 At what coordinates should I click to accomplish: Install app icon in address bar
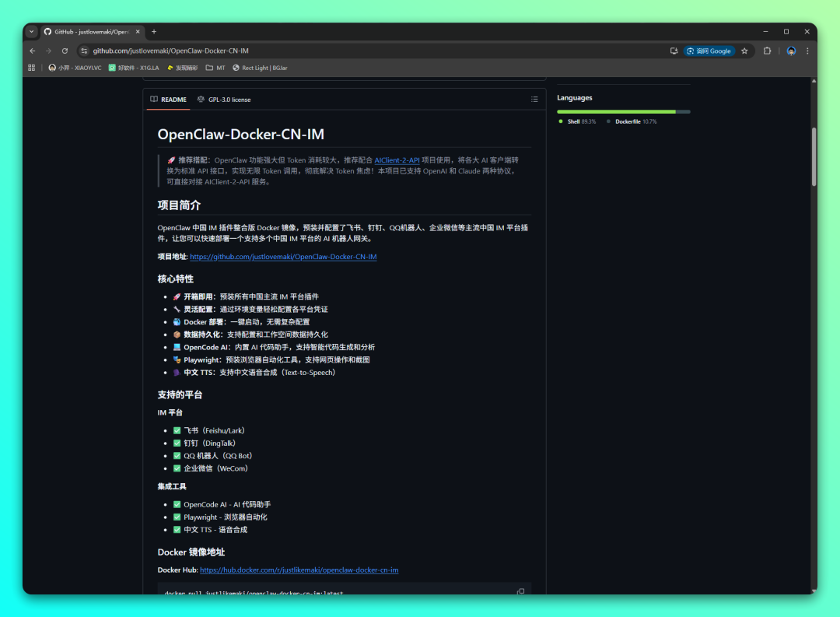coord(674,51)
